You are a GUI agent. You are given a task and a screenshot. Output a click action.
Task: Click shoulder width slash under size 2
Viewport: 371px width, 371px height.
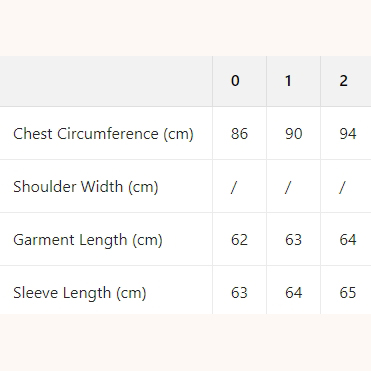(x=342, y=187)
